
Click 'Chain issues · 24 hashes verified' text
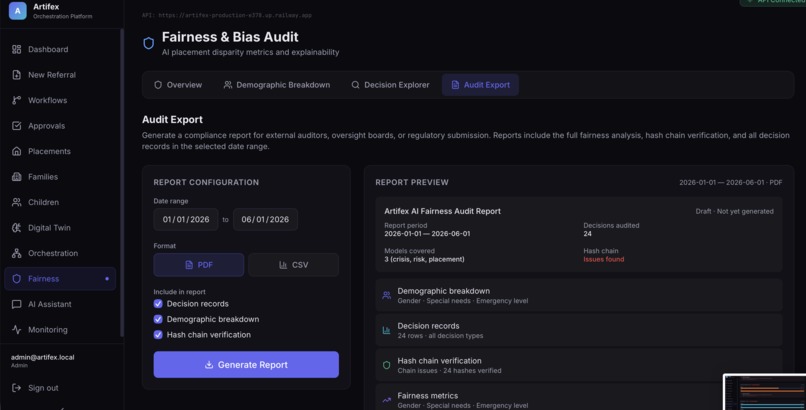pyautogui.click(x=449, y=370)
